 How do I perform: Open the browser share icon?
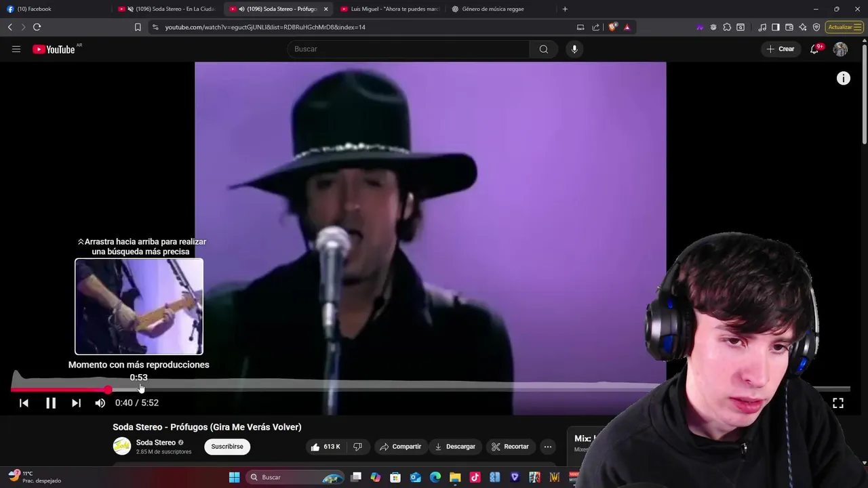coord(595,27)
